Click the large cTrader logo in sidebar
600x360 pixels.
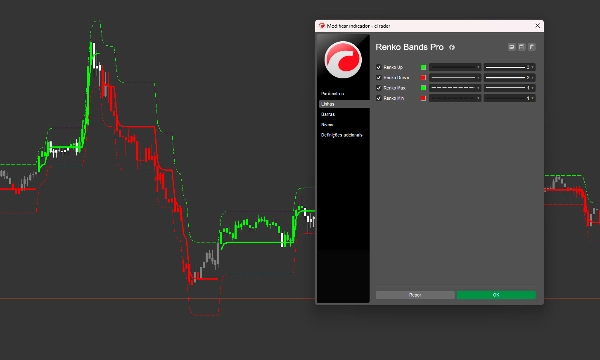(x=343, y=59)
